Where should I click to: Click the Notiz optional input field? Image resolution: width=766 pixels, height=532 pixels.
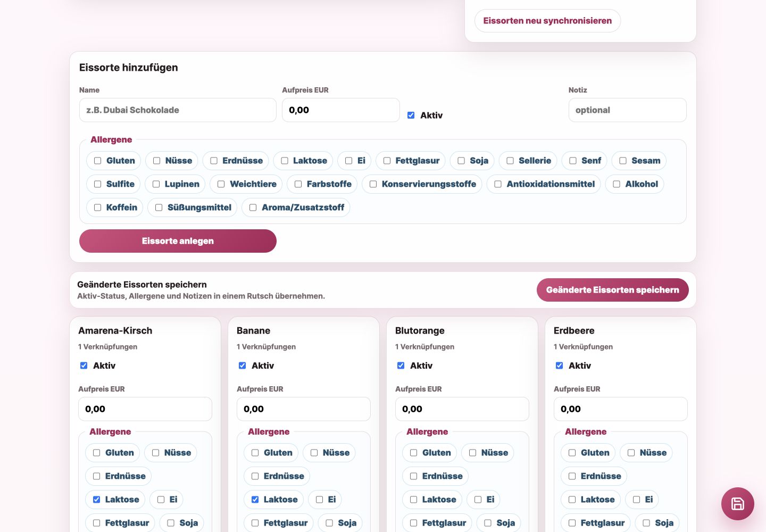(627, 110)
